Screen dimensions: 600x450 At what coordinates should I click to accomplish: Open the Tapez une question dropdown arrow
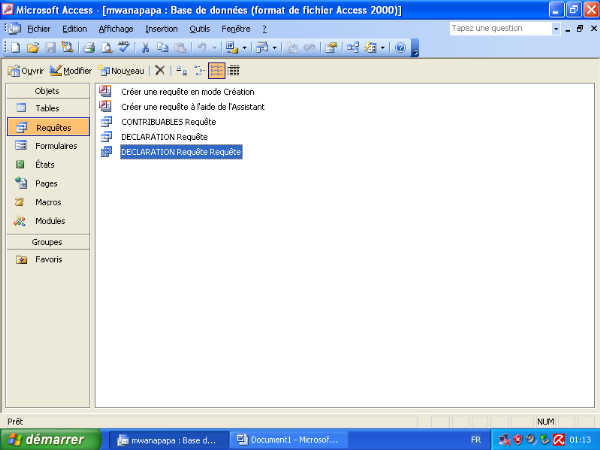pos(556,29)
